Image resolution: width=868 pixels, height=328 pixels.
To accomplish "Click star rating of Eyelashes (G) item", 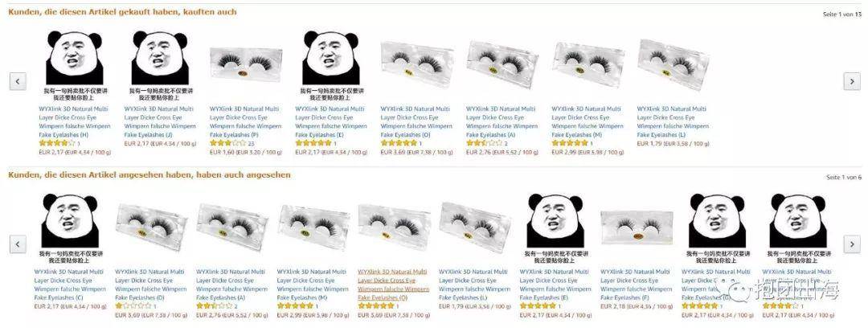I will 700,305.
